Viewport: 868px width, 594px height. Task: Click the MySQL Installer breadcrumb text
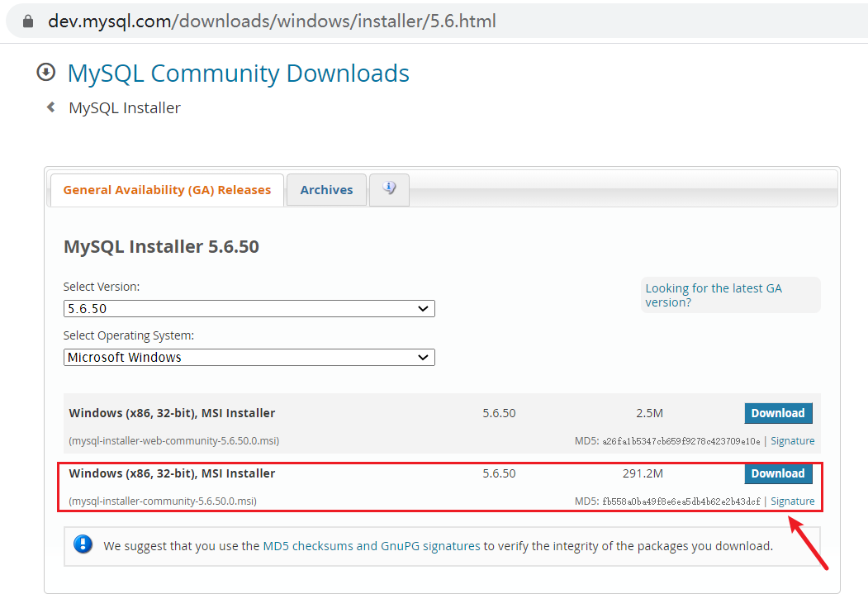(x=125, y=107)
